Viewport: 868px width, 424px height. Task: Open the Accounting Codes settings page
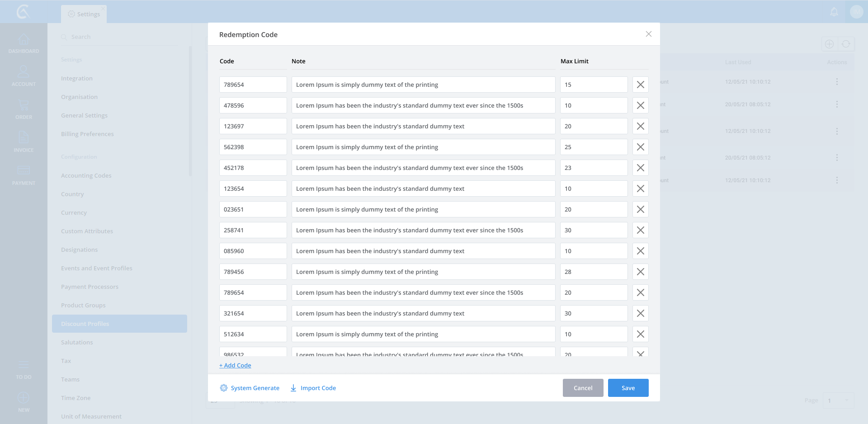click(x=86, y=175)
